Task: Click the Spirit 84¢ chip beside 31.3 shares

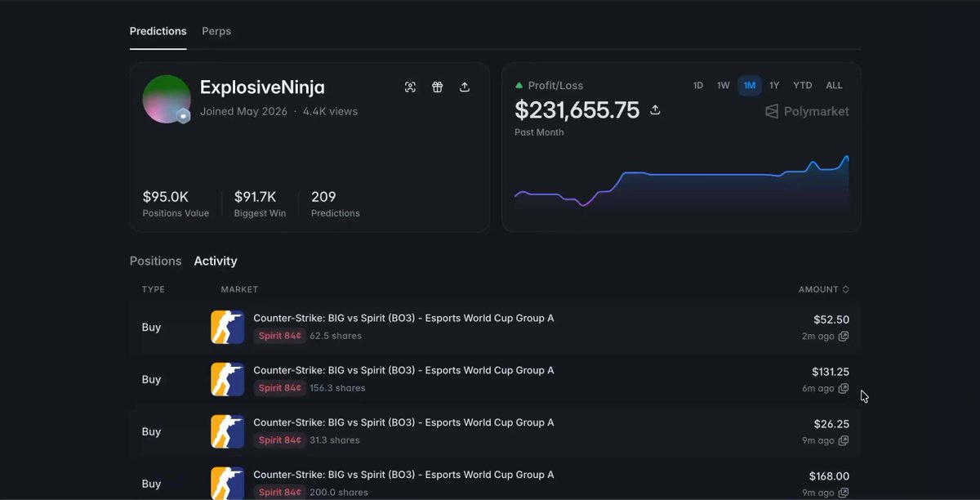Action: tap(280, 440)
